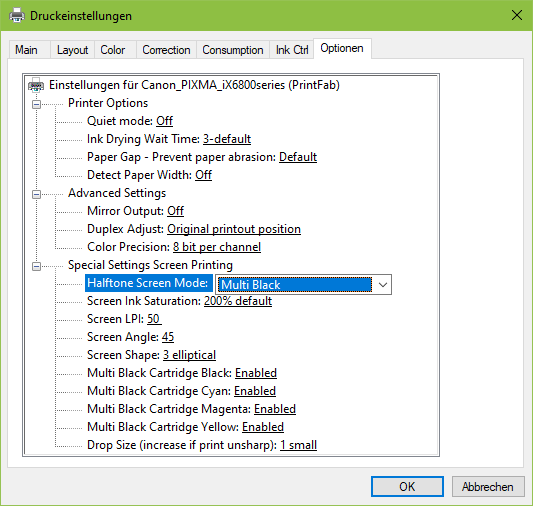Change Color Precision 8 bit per channel
Screen dimensions: 533x506
(217, 247)
